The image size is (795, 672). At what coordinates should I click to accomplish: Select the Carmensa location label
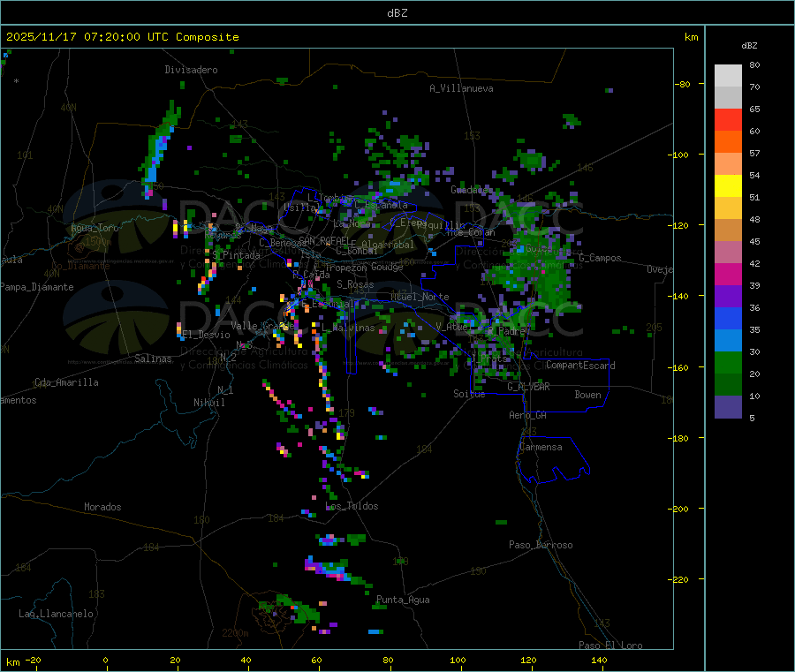(x=541, y=447)
